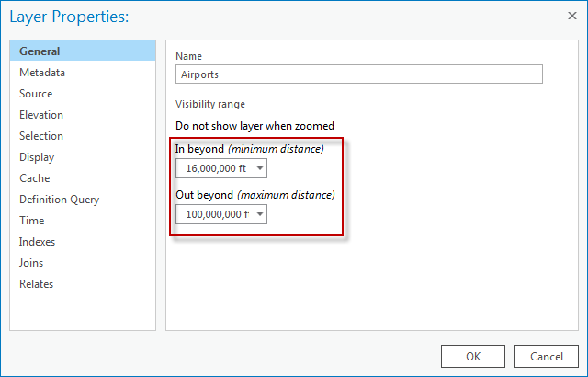Open the Selection properties tab
The image size is (588, 377).
click(x=41, y=136)
